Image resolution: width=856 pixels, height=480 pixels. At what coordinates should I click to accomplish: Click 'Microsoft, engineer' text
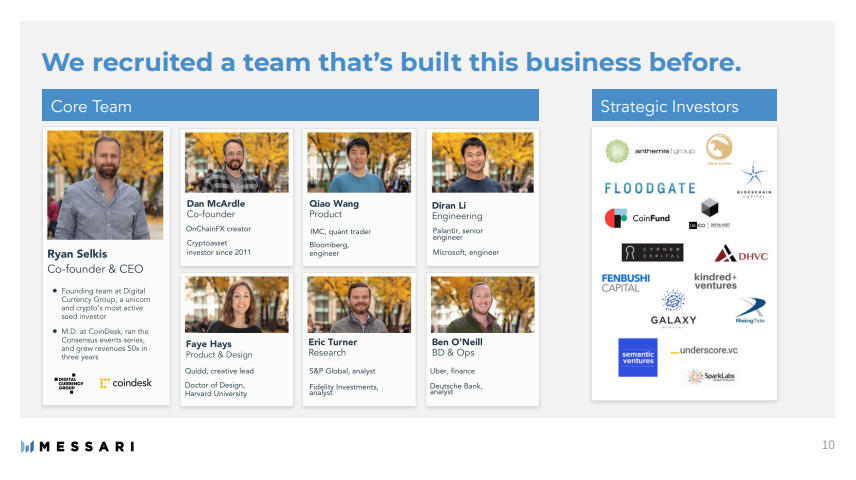[x=466, y=252]
